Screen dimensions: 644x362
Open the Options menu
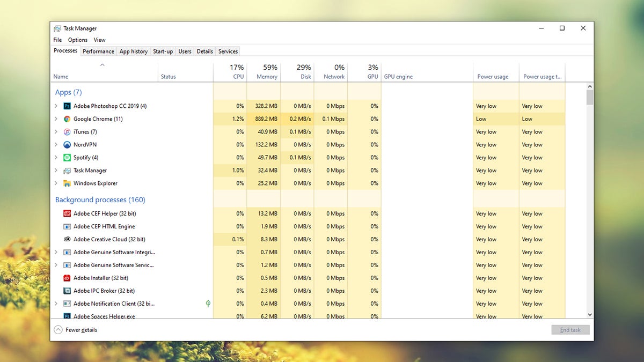coord(78,40)
